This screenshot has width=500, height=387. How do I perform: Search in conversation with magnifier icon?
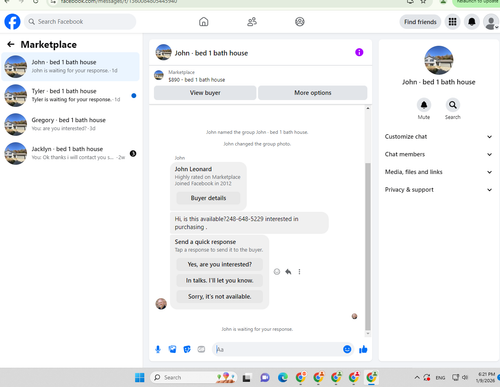click(x=452, y=105)
